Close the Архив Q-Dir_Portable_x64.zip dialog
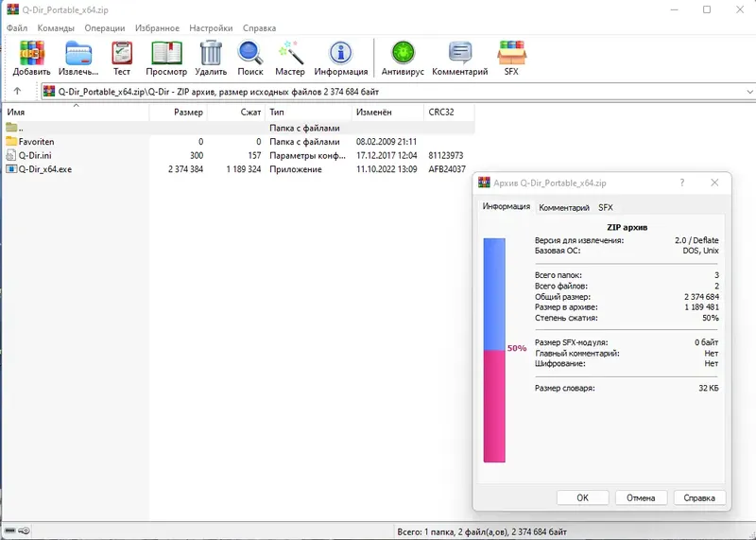Image resolution: width=756 pixels, height=540 pixels. pos(714,183)
